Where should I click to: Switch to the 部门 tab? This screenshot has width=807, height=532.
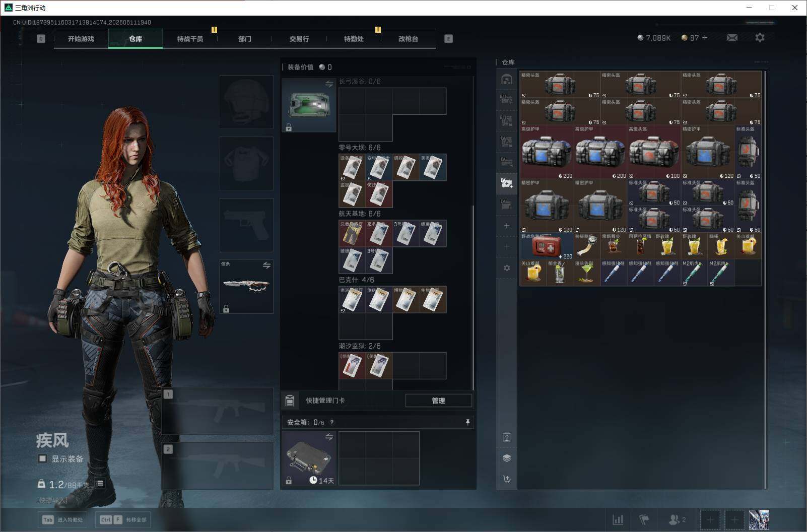244,39
